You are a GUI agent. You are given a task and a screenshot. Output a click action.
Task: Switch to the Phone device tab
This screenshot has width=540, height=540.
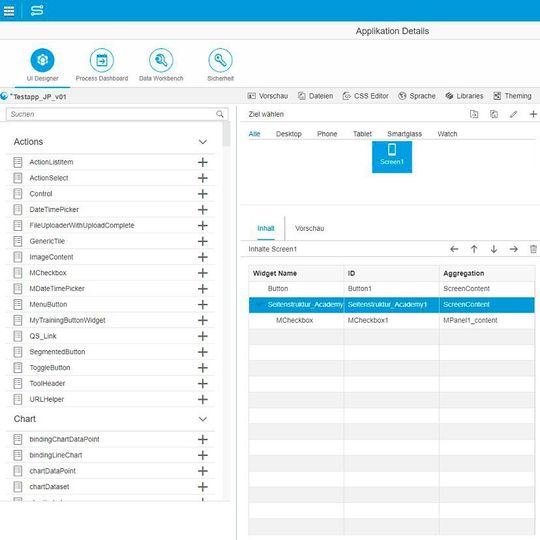tap(327, 134)
